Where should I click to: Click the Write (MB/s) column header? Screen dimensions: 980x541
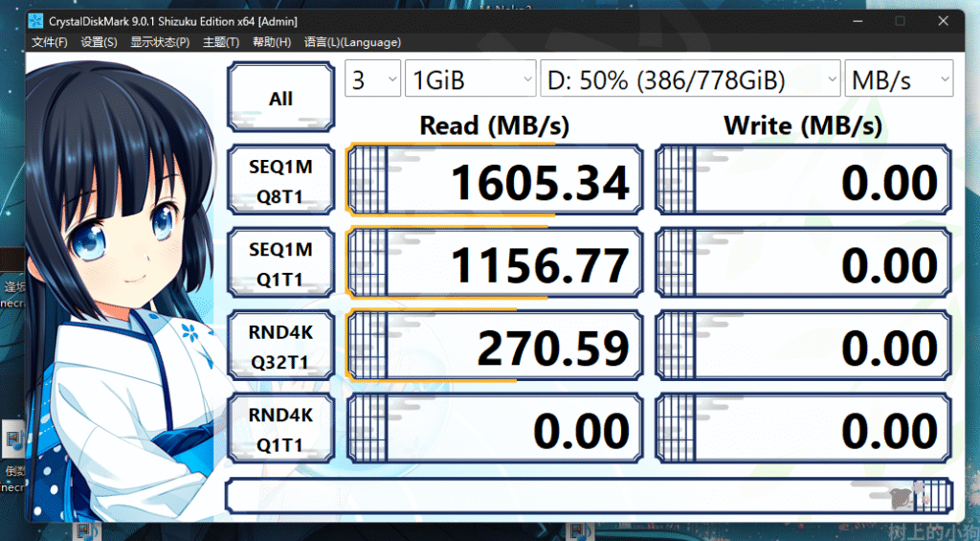pyautogui.click(x=803, y=125)
